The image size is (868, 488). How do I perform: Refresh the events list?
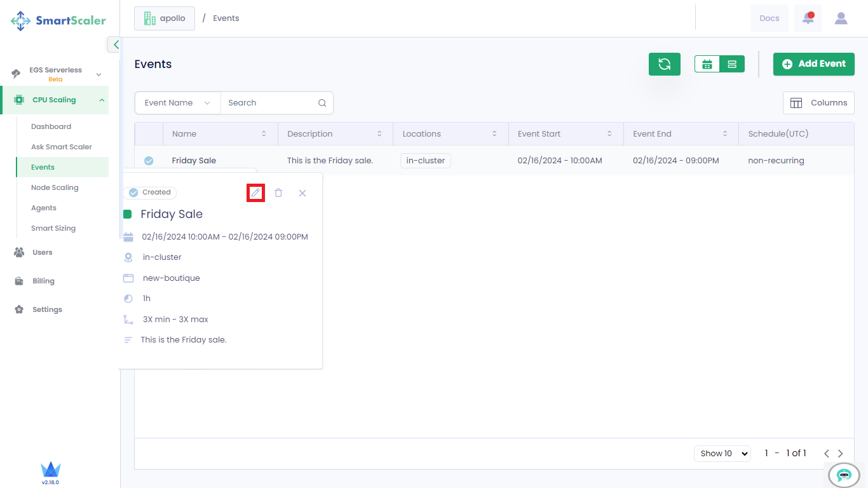pyautogui.click(x=664, y=64)
